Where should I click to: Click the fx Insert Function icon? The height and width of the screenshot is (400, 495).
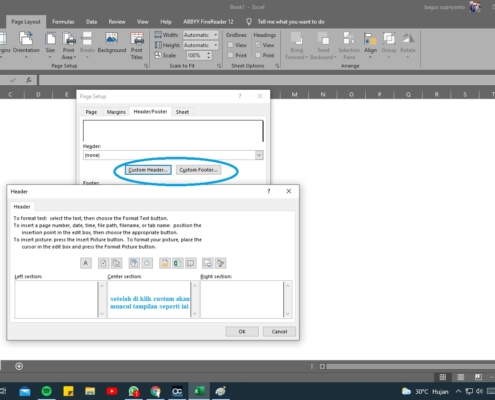pos(29,80)
